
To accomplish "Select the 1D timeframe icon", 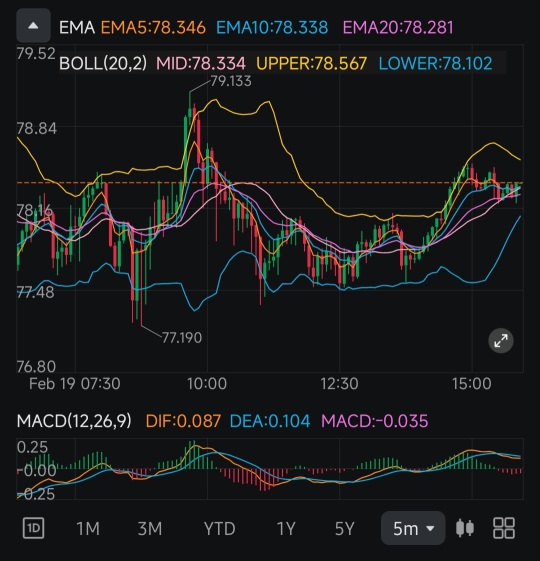I will click(33, 528).
